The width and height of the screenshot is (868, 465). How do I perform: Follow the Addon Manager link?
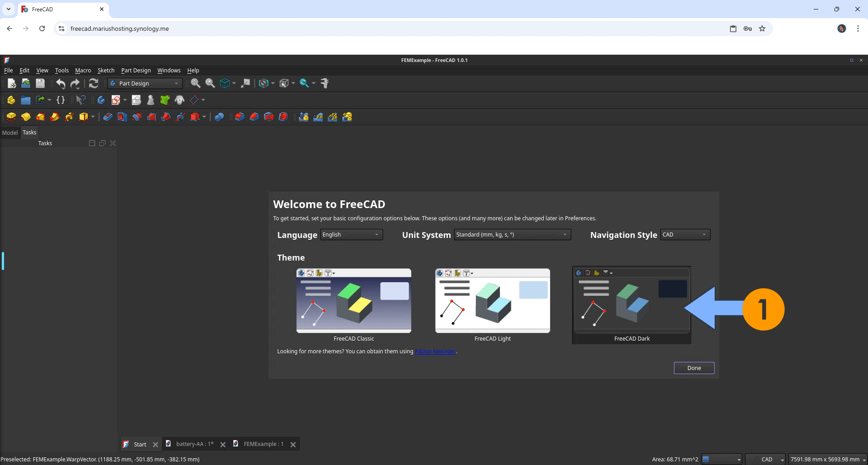(435, 351)
